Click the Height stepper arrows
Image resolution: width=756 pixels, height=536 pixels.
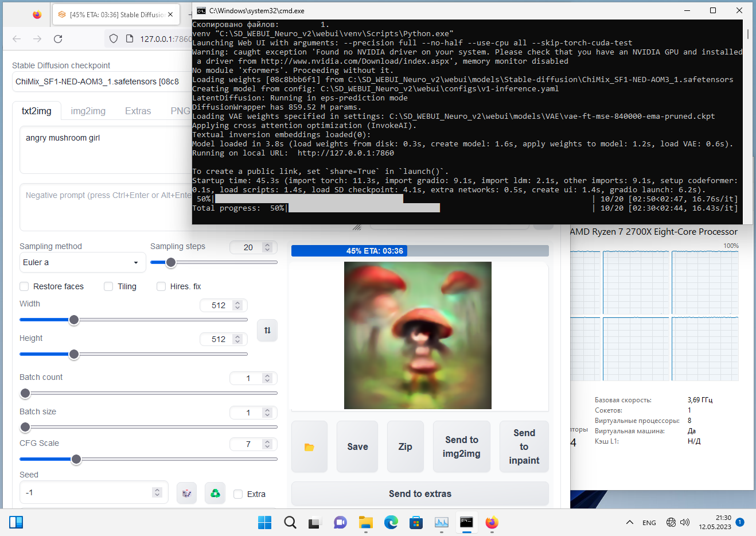[238, 339]
